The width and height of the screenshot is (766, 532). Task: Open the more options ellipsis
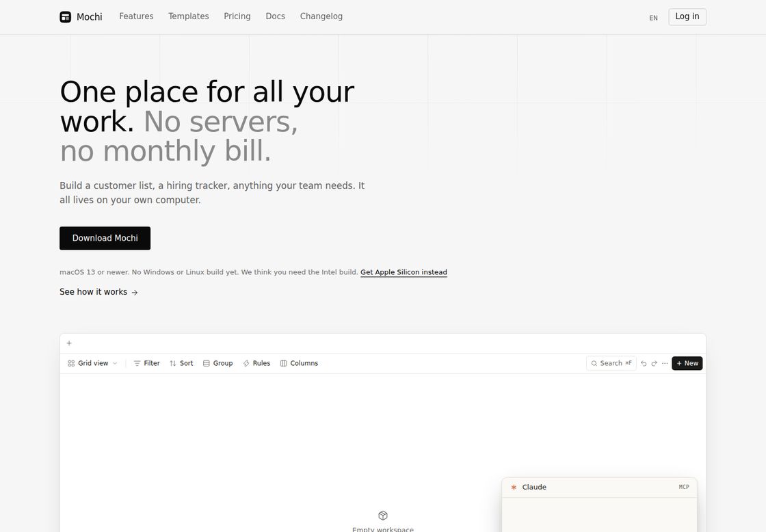click(x=665, y=364)
